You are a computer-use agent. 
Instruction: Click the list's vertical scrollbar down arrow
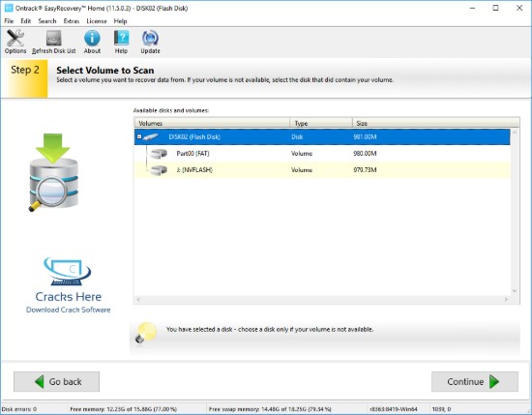[515, 291]
